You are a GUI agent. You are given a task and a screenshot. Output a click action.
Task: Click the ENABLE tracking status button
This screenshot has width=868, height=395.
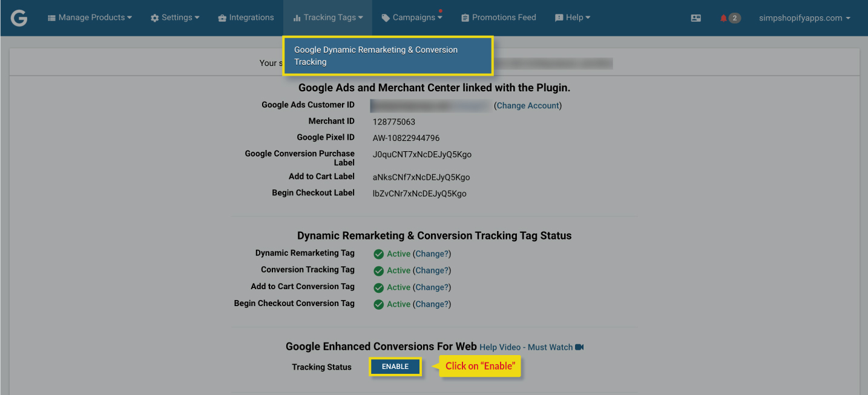coord(395,367)
